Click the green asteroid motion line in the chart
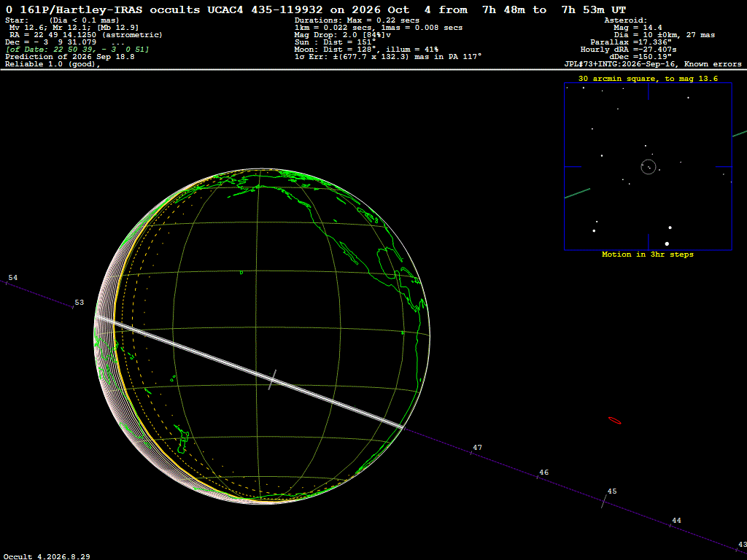This screenshot has height=560, width=747. (578, 192)
